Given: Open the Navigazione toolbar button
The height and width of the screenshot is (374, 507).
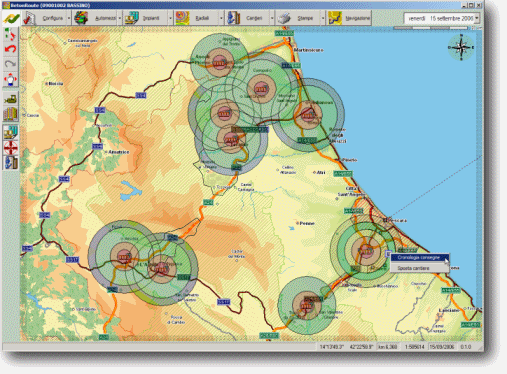Looking at the screenshot, I should [x=349, y=18].
